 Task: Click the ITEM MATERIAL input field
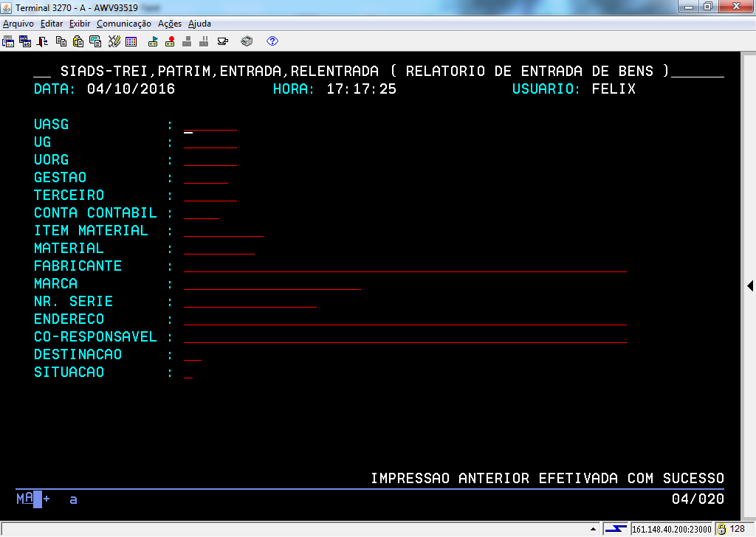point(224,231)
